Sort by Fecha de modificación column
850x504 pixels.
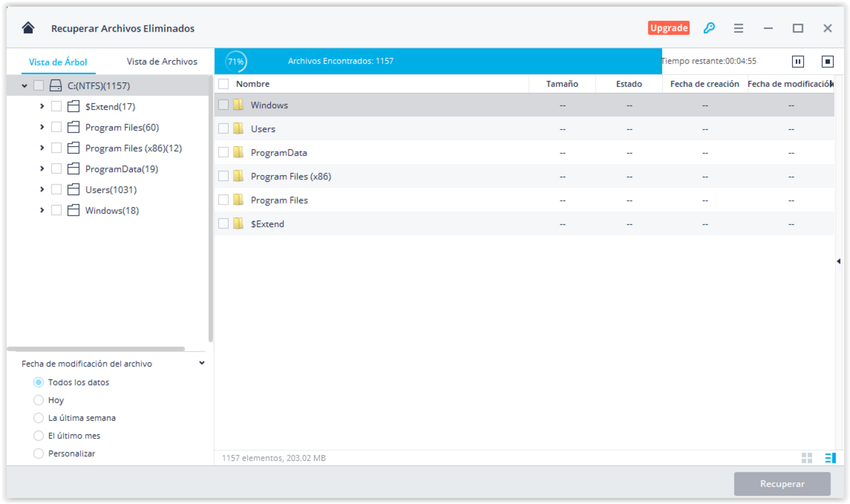point(790,84)
